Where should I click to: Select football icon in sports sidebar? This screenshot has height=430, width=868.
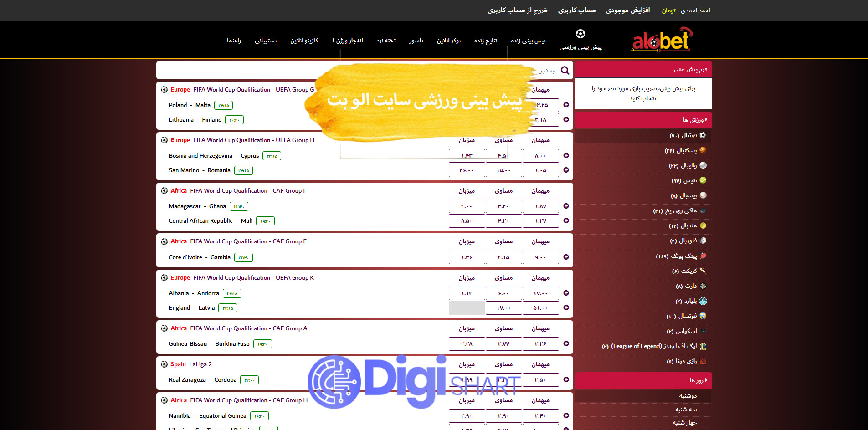coord(703,135)
